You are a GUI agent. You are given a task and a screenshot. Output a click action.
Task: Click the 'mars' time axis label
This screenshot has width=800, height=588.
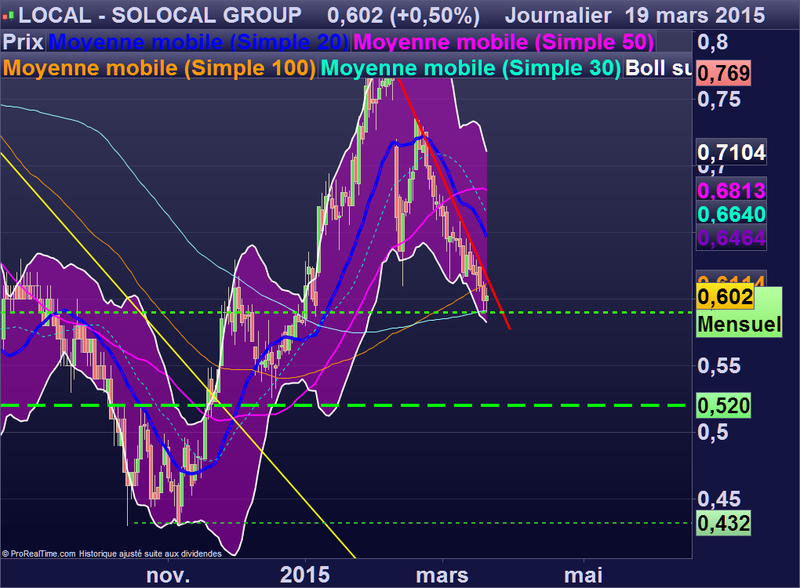(442, 575)
